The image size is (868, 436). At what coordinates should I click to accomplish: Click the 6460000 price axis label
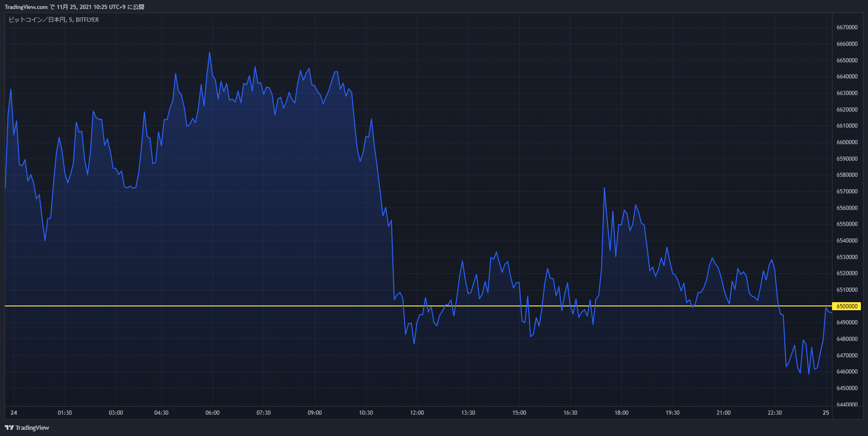[x=847, y=372]
